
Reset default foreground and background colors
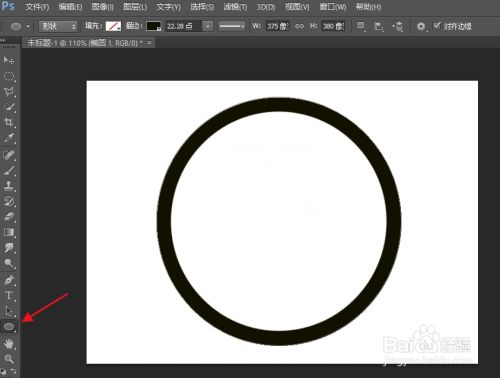(3, 370)
